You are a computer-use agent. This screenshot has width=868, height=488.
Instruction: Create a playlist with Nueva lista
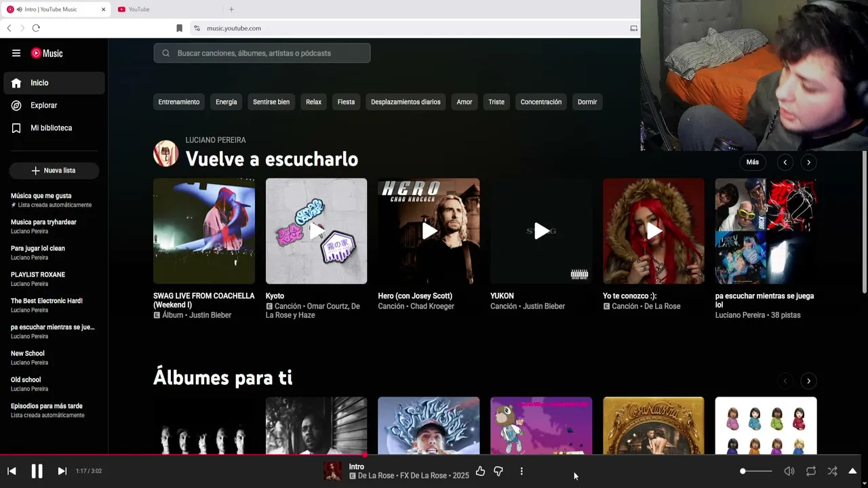(54, 171)
